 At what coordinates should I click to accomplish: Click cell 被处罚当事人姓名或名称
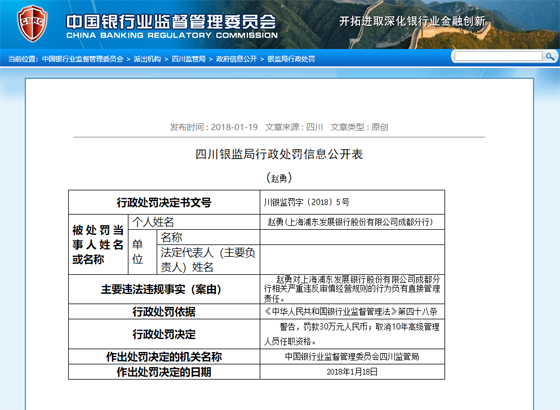click(98, 245)
